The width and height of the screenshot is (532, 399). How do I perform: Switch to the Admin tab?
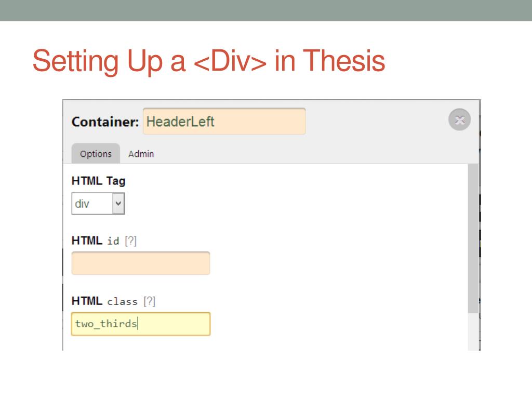(x=141, y=154)
